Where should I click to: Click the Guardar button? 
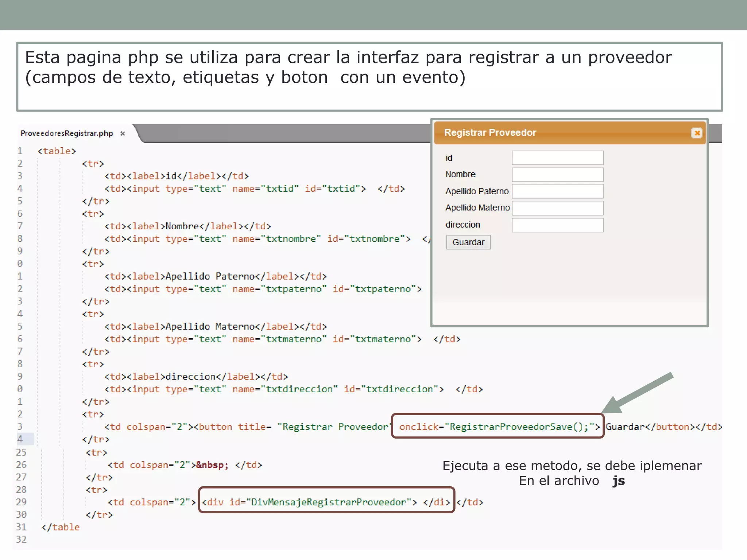coord(468,242)
